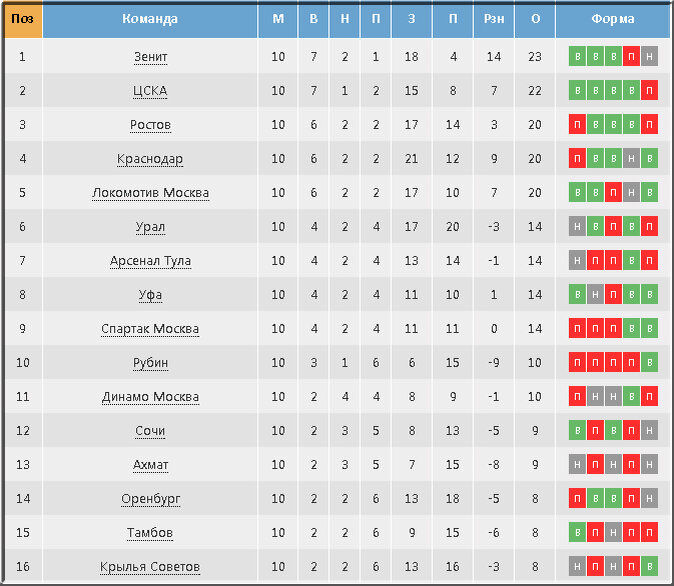The height and width of the screenshot is (586, 674).
Task: Click Тамбов's gray Н form badge
Action: pyautogui.click(x=613, y=532)
